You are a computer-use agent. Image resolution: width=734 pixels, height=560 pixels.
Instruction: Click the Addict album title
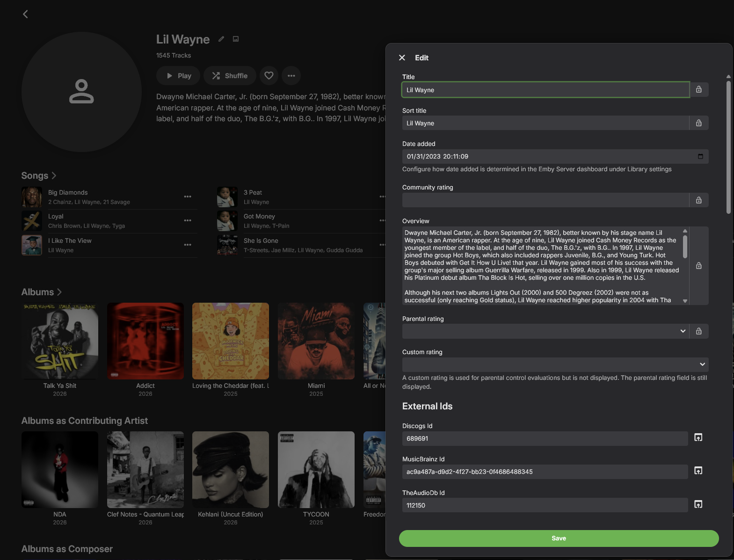145,385
